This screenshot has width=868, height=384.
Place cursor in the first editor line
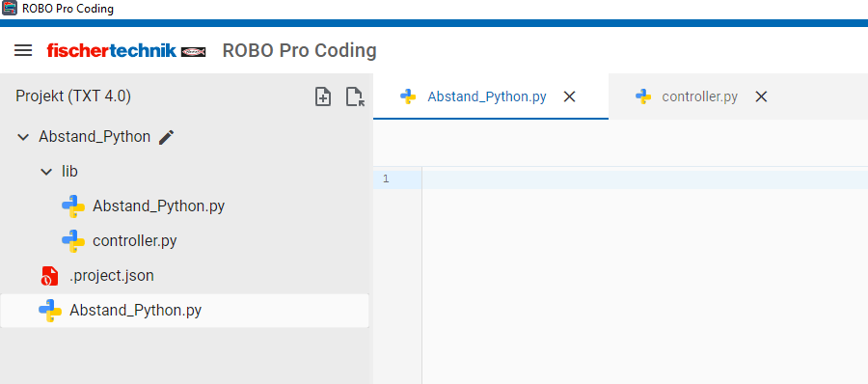click(x=645, y=179)
